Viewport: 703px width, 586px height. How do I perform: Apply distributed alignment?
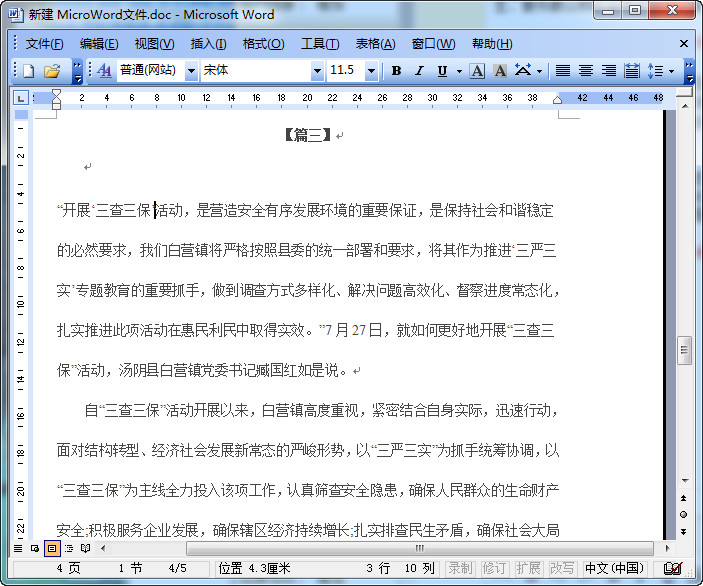point(632,71)
